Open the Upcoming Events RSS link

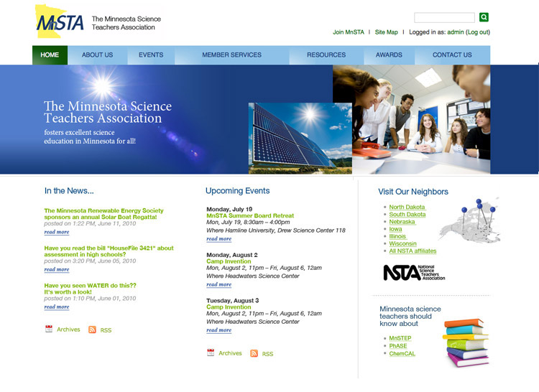pos(268,353)
